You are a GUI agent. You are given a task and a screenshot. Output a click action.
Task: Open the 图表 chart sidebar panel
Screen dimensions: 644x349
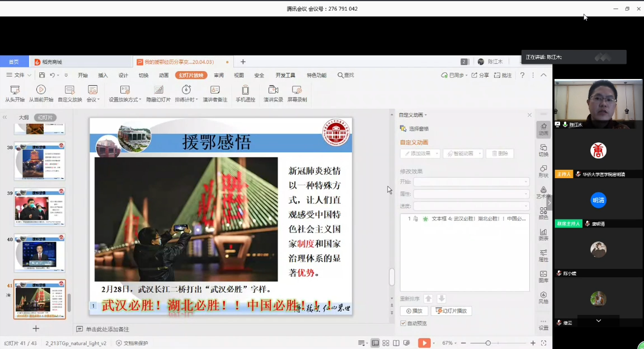(x=543, y=234)
